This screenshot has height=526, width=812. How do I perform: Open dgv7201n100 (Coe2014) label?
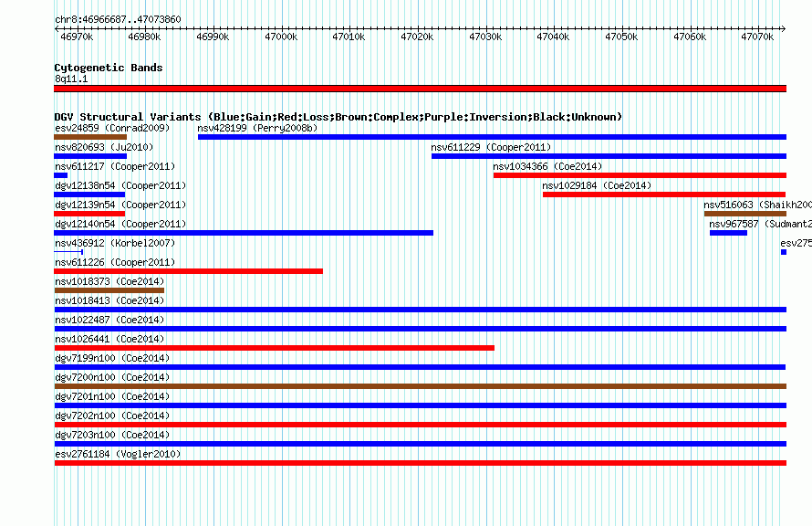point(112,396)
